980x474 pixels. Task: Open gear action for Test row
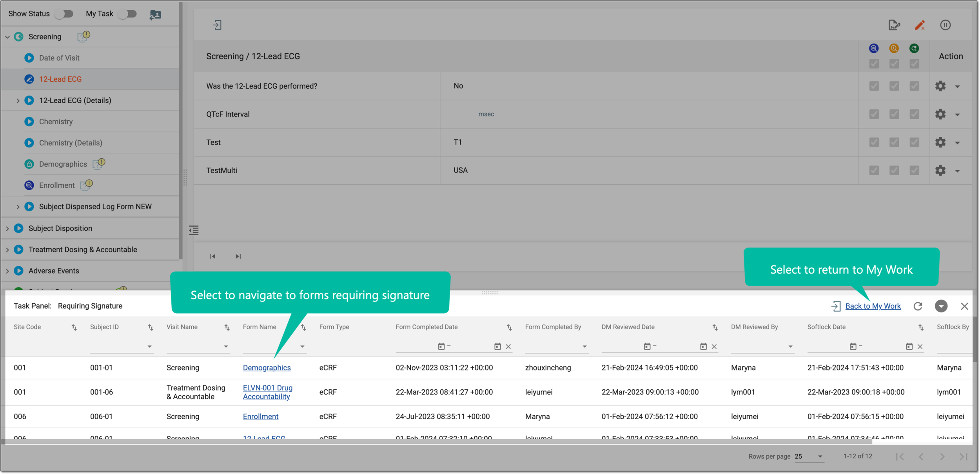940,142
